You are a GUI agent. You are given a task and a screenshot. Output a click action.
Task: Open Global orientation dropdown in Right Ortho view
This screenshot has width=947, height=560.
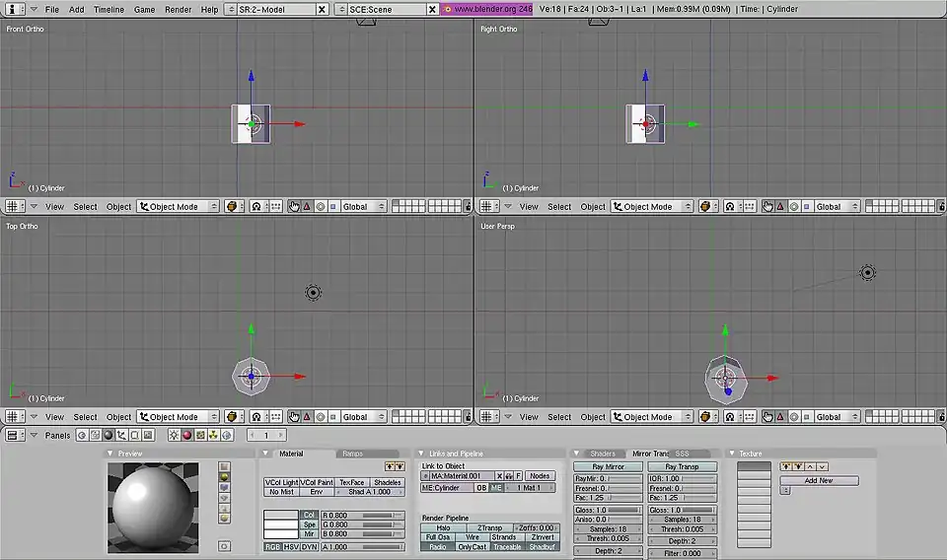pyautogui.click(x=834, y=207)
